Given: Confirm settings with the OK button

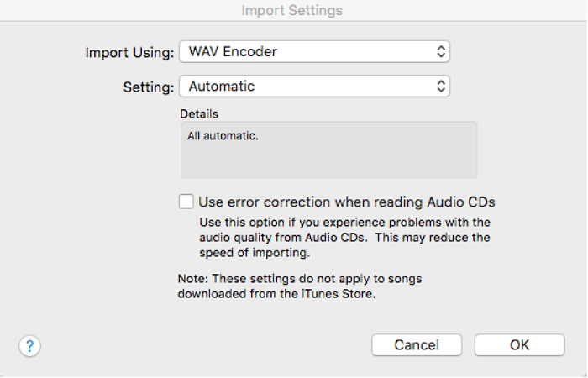Looking at the screenshot, I should click(x=519, y=345).
